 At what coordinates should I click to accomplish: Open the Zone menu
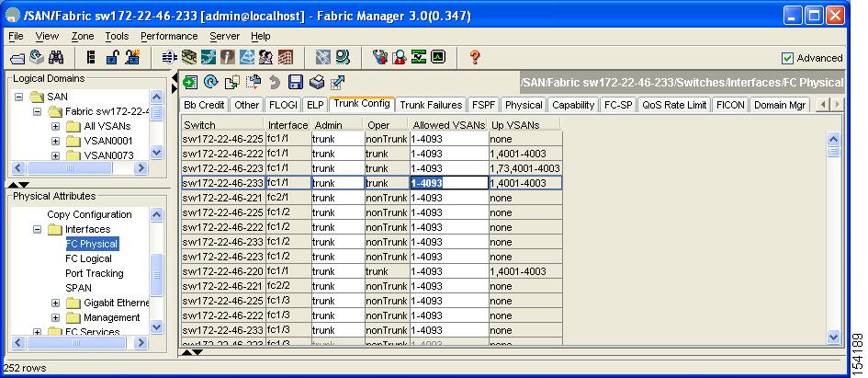coord(83,36)
